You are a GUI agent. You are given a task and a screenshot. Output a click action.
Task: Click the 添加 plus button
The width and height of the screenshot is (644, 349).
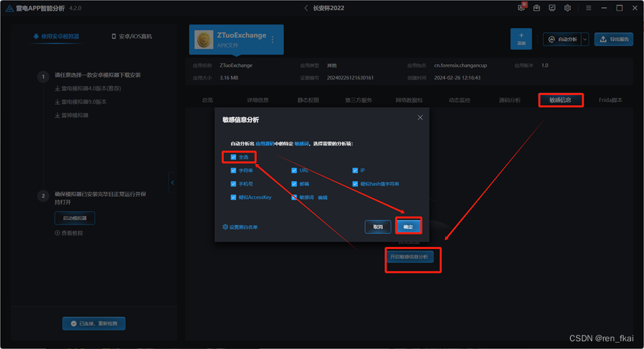[521, 39]
